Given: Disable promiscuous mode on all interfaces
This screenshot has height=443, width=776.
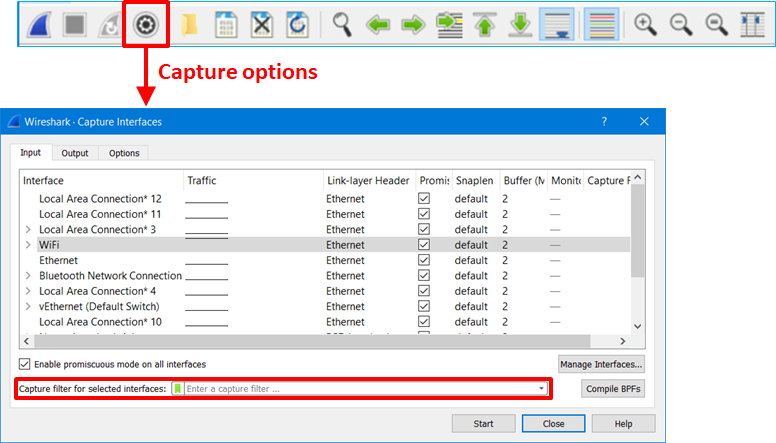Looking at the screenshot, I should (x=24, y=364).
